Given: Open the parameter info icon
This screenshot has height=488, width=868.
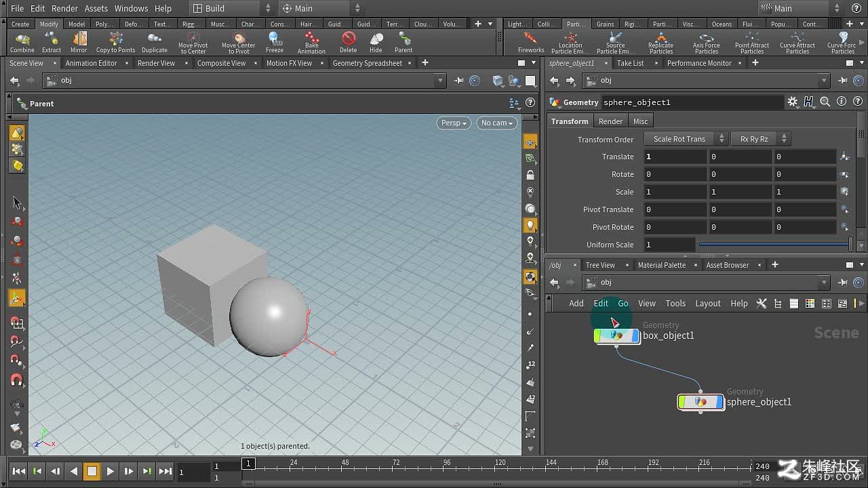Looking at the screenshot, I should pyautogui.click(x=842, y=102).
